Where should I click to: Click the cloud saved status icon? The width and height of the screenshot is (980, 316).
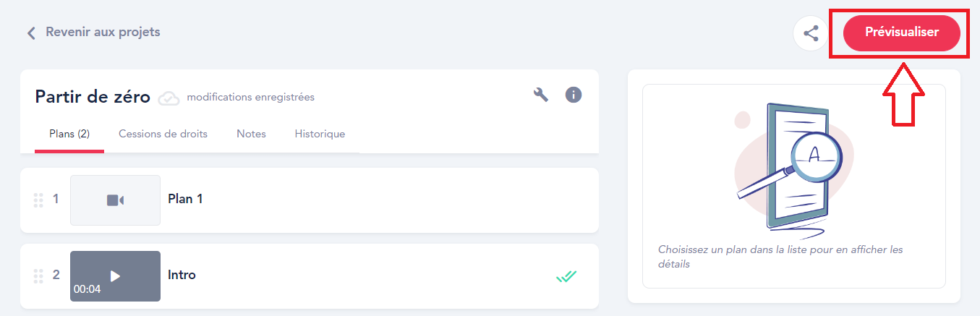169,98
